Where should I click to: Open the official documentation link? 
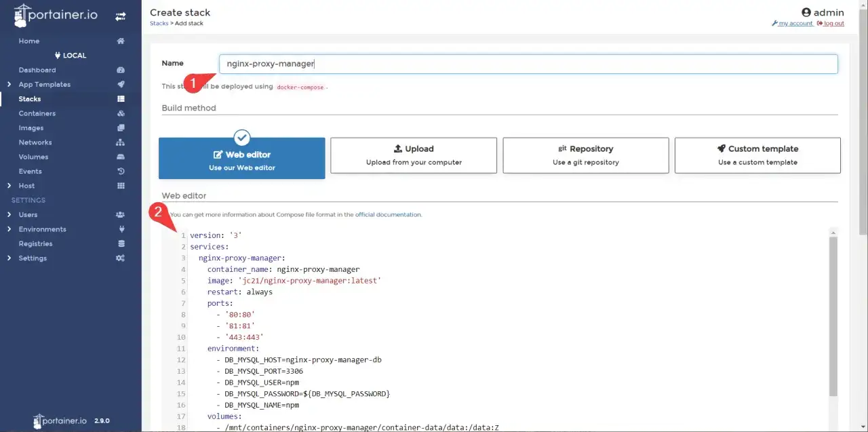coord(388,214)
